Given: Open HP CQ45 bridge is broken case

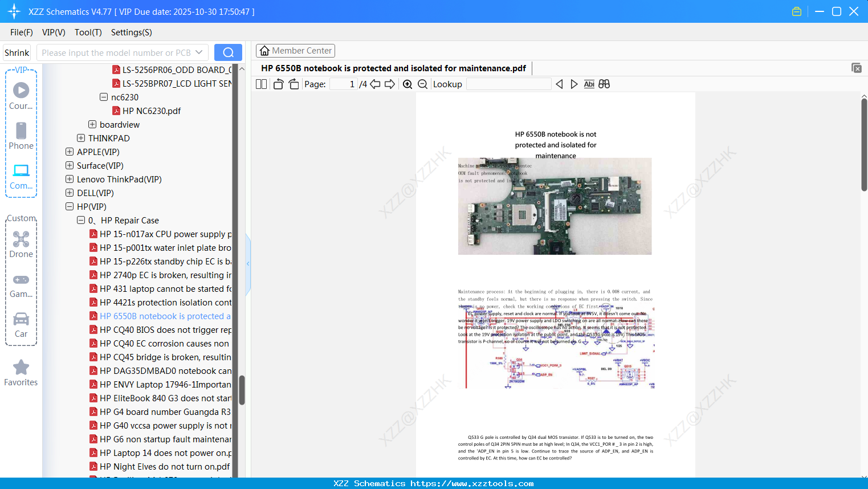Looking at the screenshot, I should [161, 357].
